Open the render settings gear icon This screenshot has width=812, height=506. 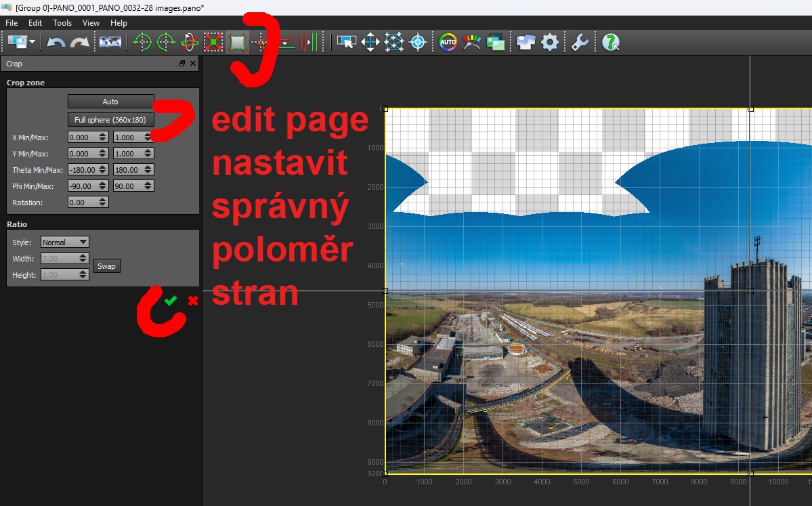[550, 43]
